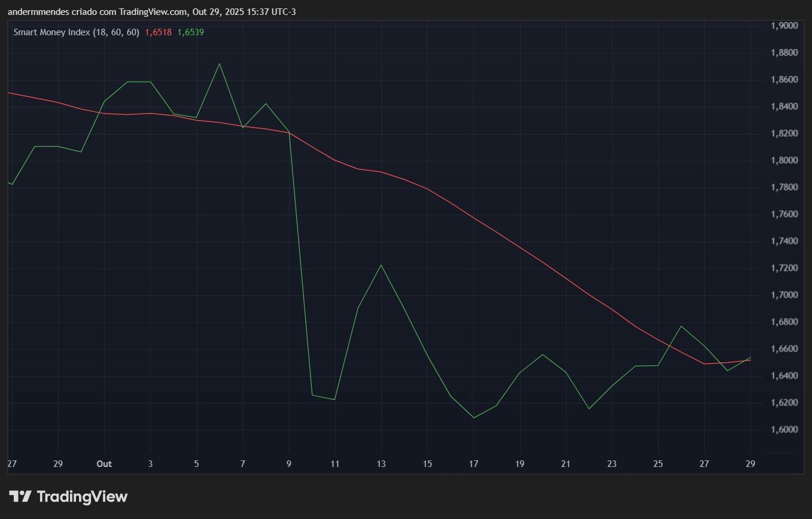812x519 pixels.
Task: Select the Out label on the time axis
Action: point(104,463)
